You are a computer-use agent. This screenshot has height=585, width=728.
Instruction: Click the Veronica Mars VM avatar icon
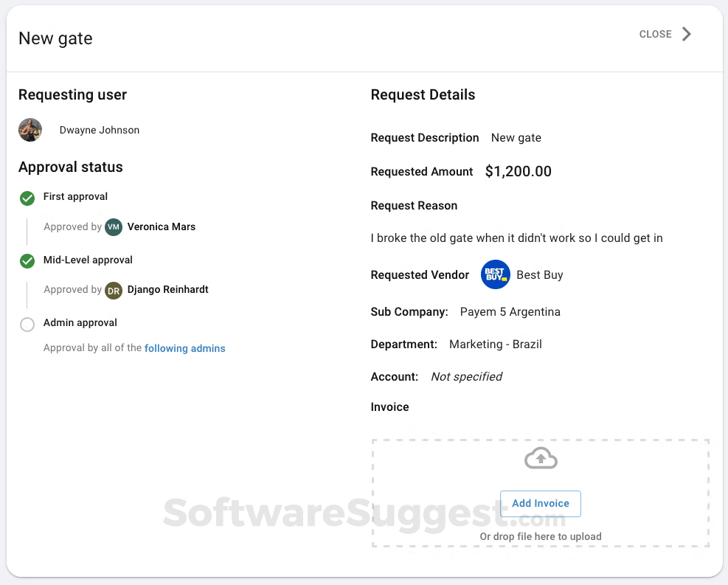tap(114, 226)
